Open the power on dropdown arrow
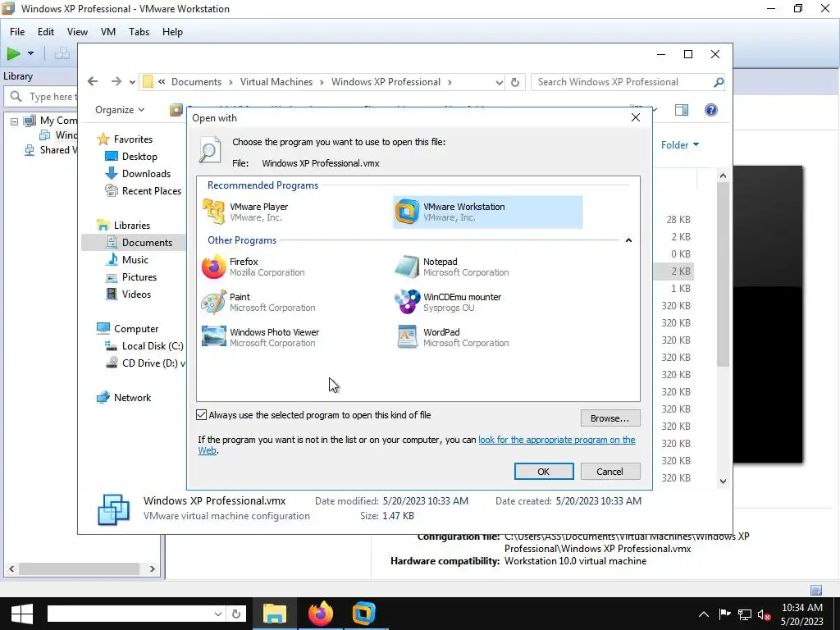 (30, 53)
